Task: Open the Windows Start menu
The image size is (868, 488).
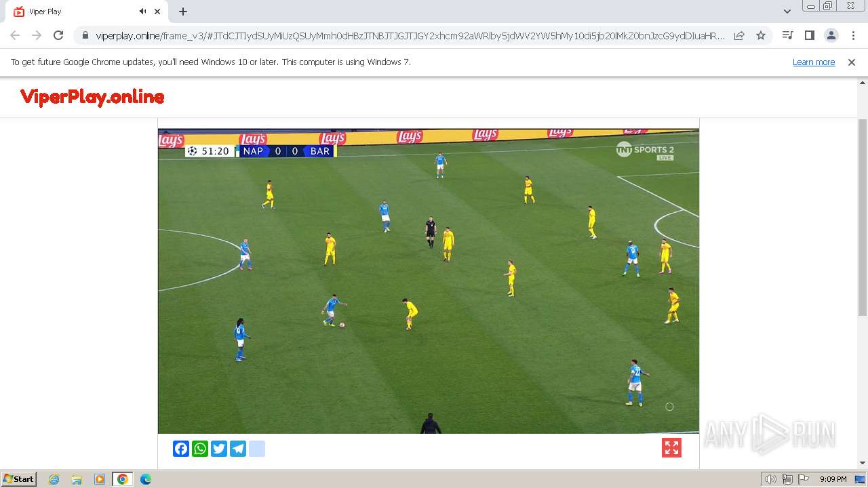Action: 19,479
